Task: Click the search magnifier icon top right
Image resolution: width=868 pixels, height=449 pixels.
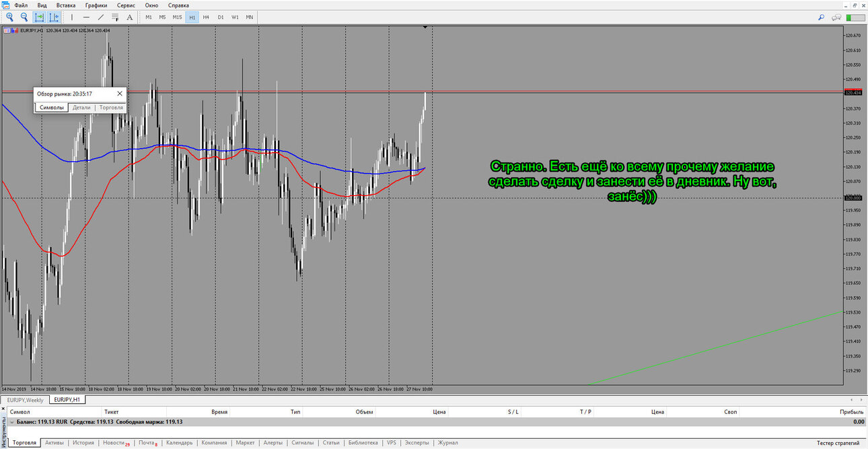Action: coord(822,17)
